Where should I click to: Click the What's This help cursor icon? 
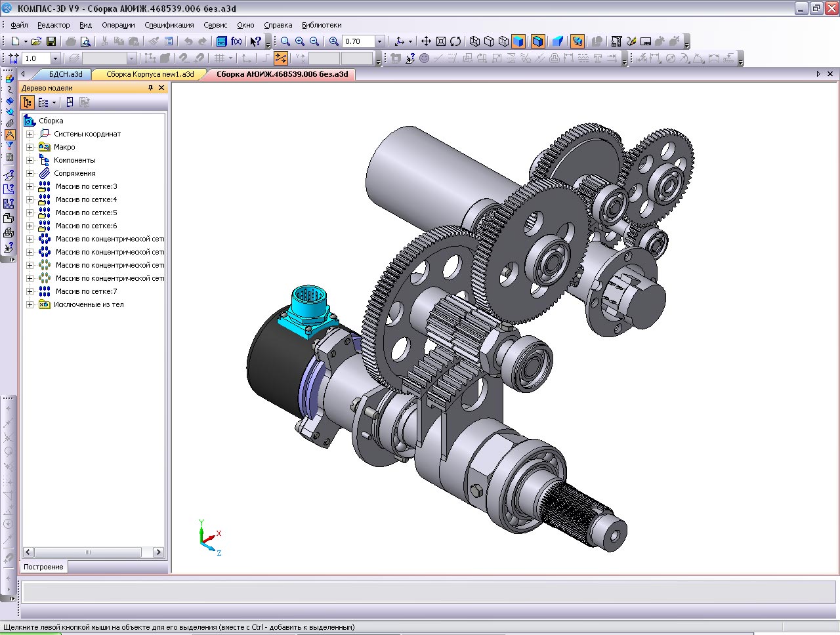pyautogui.click(x=256, y=41)
